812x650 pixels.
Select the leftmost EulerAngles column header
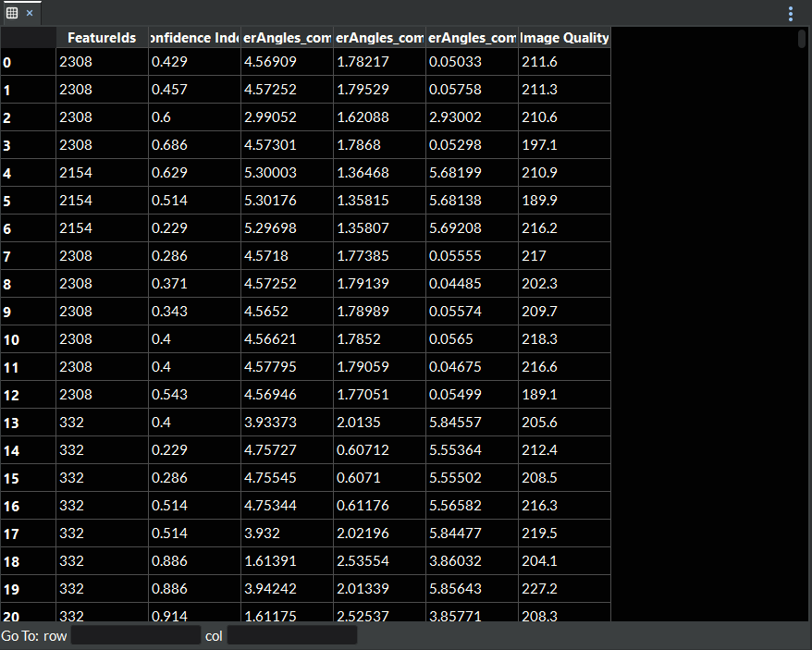[287, 38]
